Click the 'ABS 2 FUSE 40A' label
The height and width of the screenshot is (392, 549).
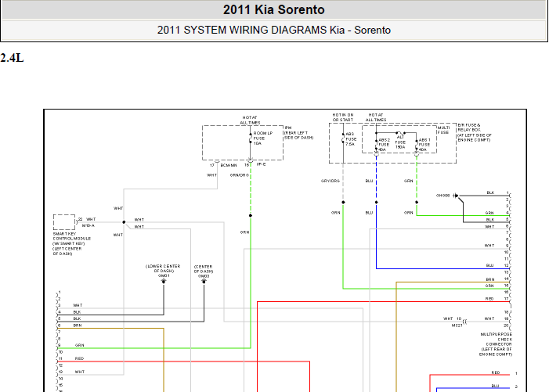click(x=384, y=145)
